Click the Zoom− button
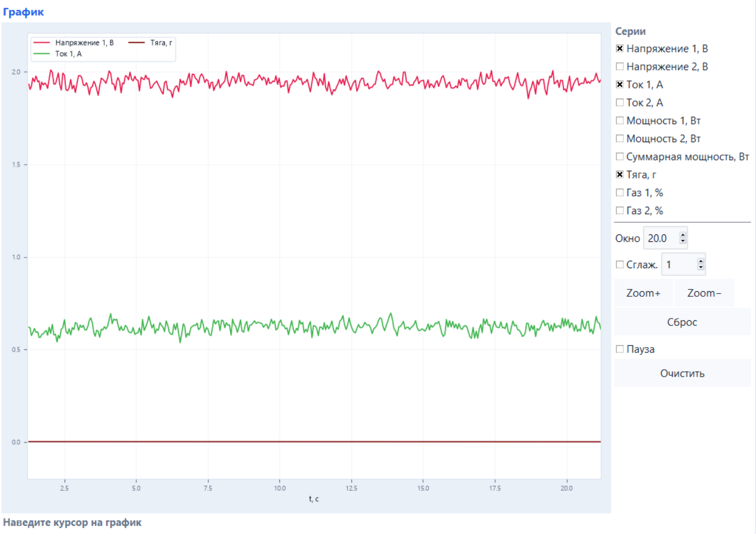 tap(704, 293)
